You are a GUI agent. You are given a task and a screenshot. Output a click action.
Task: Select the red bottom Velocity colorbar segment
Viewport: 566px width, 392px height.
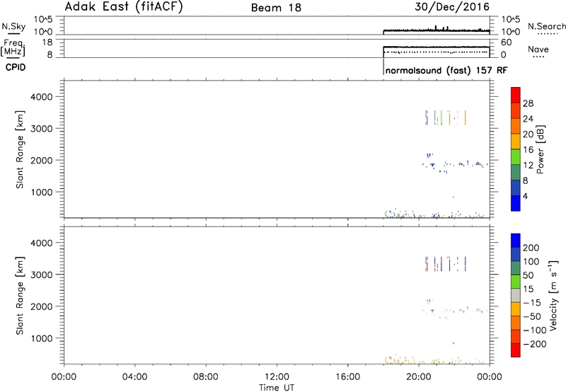pyautogui.click(x=516, y=350)
